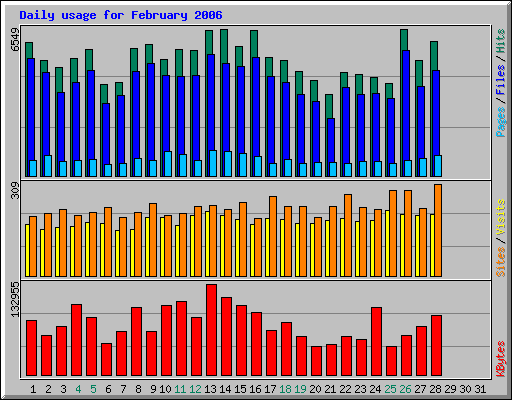Select the green weekend day label '18'
512x400 pixels.
pyautogui.click(x=285, y=389)
